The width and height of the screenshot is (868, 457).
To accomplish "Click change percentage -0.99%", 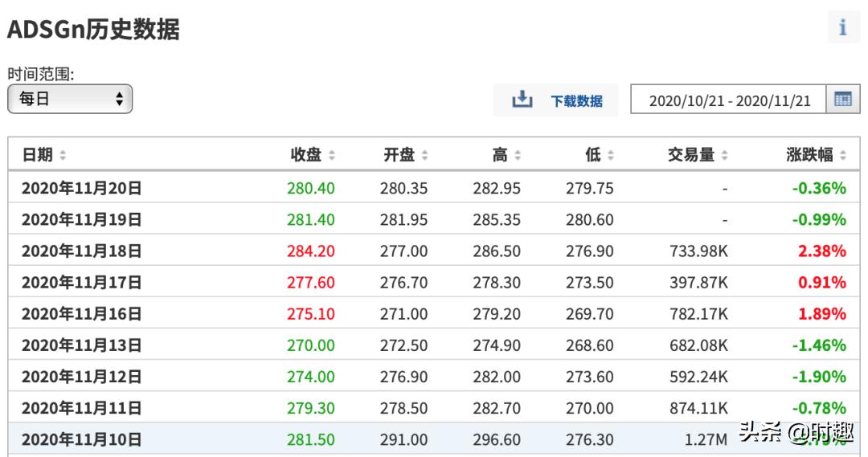I will (819, 219).
